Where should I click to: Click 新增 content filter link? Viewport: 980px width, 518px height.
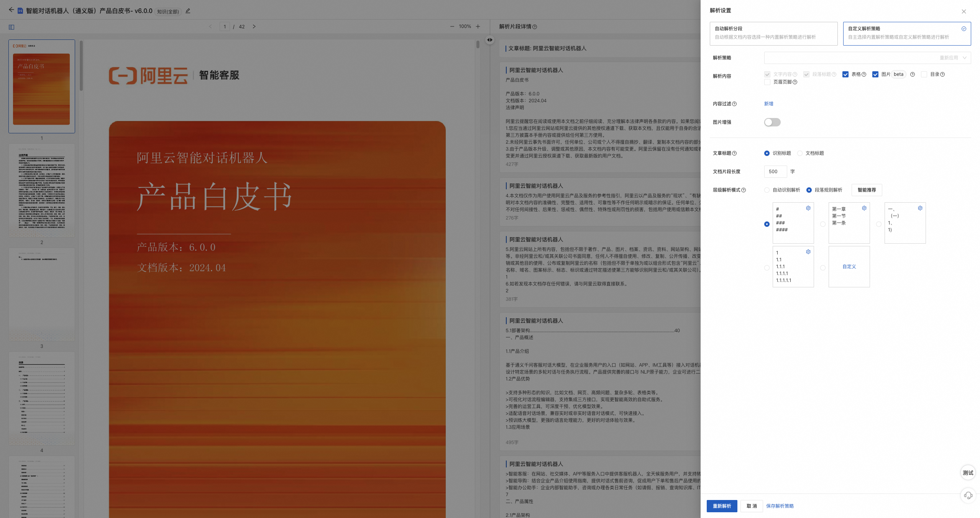(768, 104)
